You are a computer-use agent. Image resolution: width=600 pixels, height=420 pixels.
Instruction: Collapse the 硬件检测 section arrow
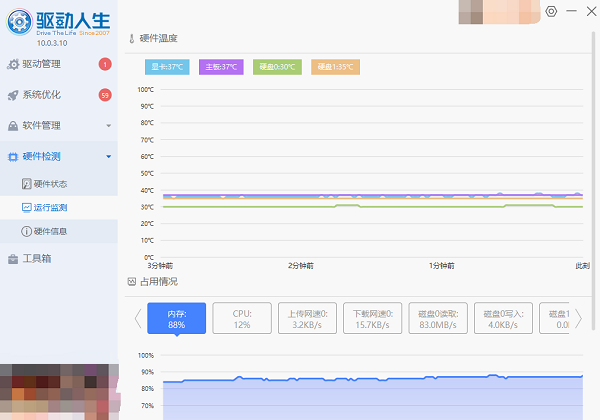tap(108, 157)
